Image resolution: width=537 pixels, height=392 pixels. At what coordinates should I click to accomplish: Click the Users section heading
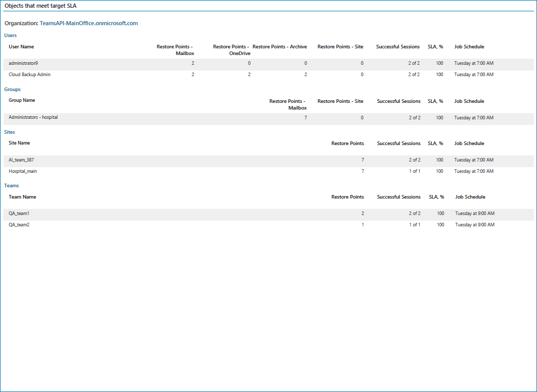(10, 35)
